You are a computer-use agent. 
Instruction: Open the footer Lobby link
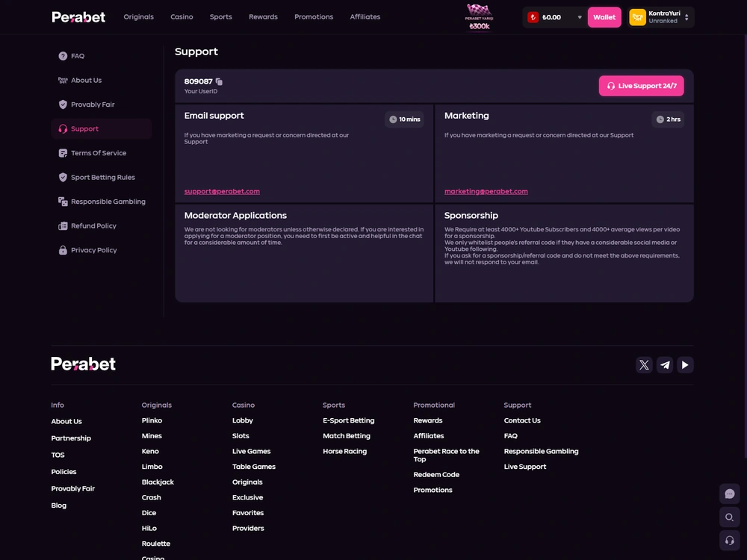click(x=243, y=420)
